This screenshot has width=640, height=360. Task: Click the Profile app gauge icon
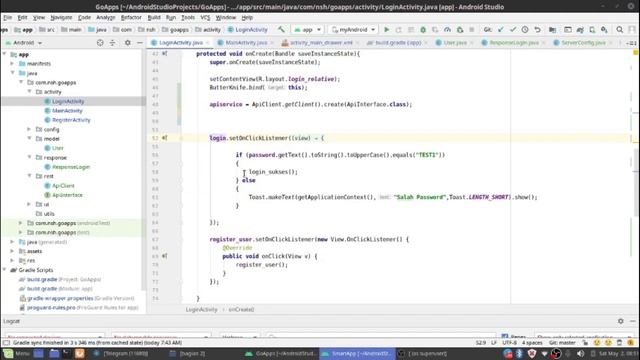[x=447, y=30]
